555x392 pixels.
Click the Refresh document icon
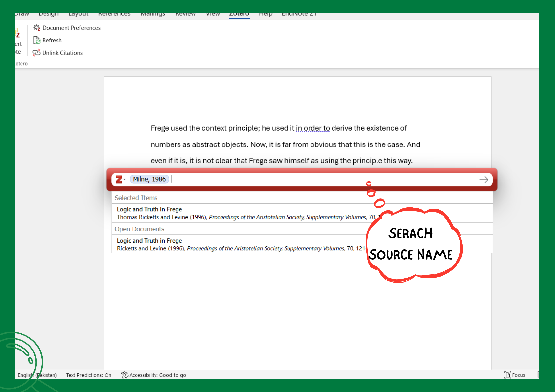coord(37,40)
